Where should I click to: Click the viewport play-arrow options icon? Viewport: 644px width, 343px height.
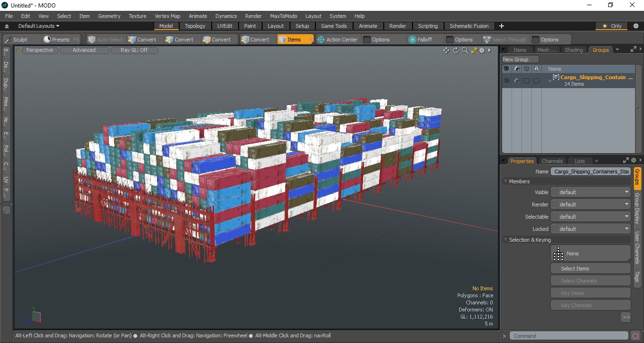coord(489,50)
